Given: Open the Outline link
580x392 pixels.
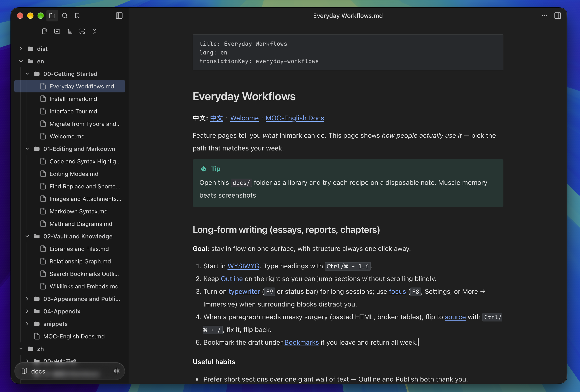Looking at the screenshot, I should pos(232,279).
